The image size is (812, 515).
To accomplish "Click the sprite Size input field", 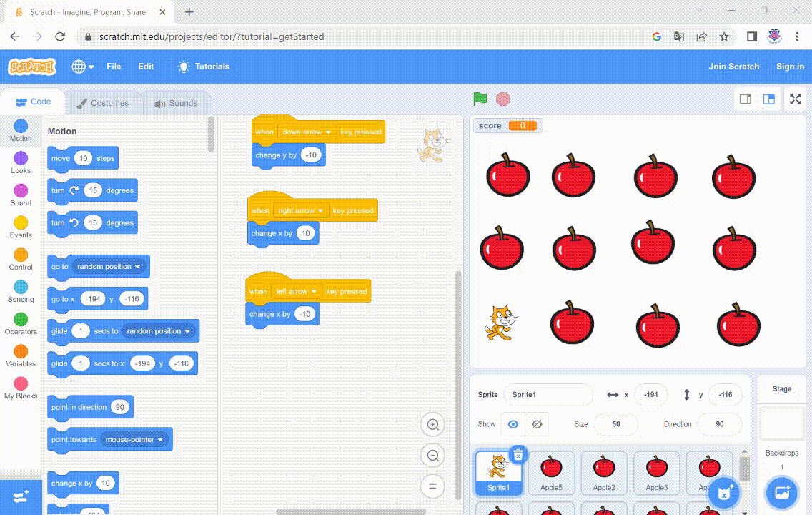I will coord(615,424).
